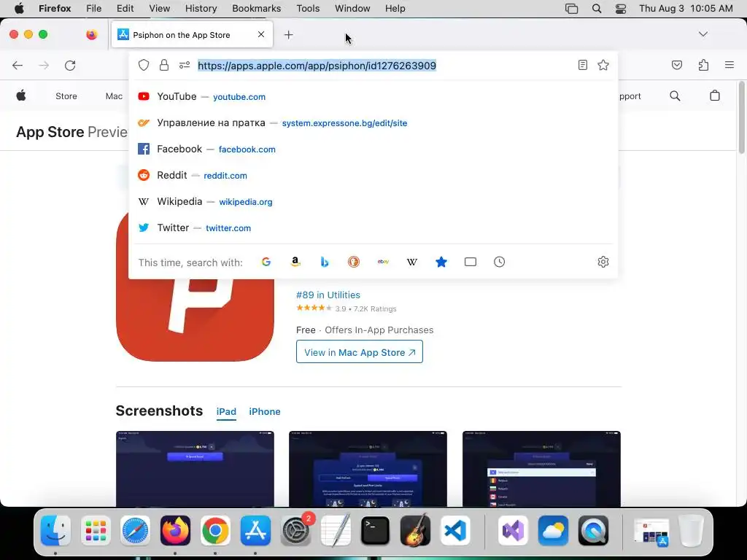Toggle Reader View icon

pos(582,65)
